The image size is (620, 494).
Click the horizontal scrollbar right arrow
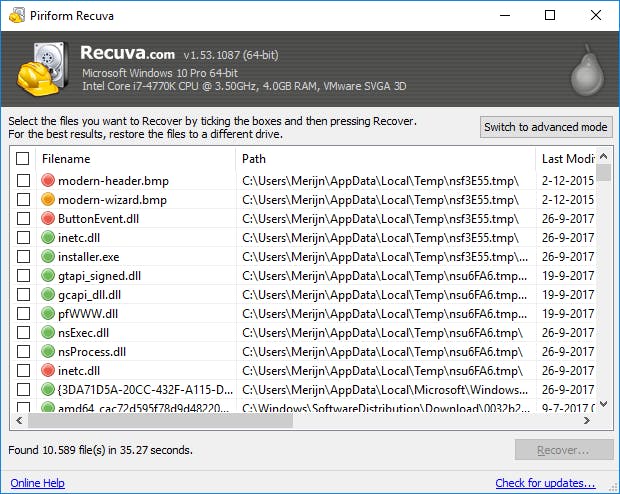[x=587, y=421]
